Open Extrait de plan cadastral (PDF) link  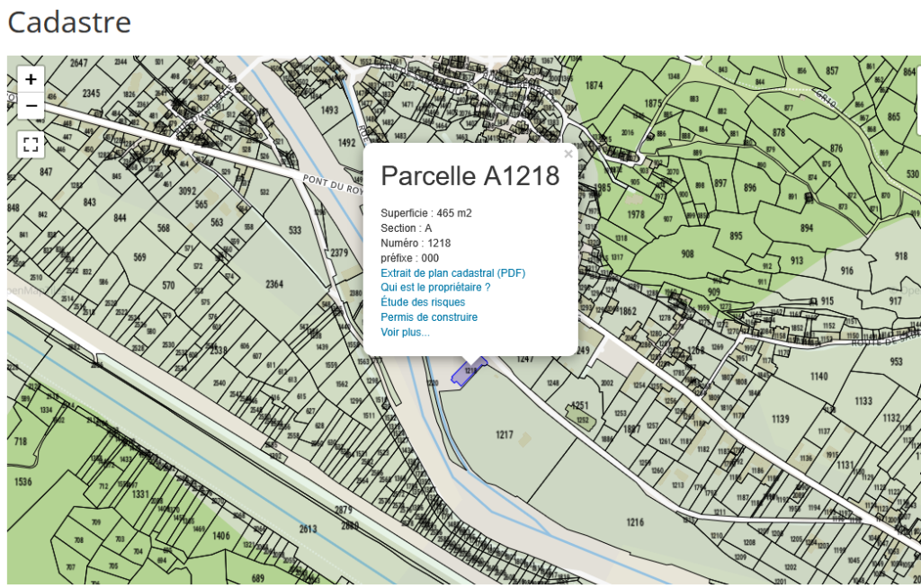(452, 273)
